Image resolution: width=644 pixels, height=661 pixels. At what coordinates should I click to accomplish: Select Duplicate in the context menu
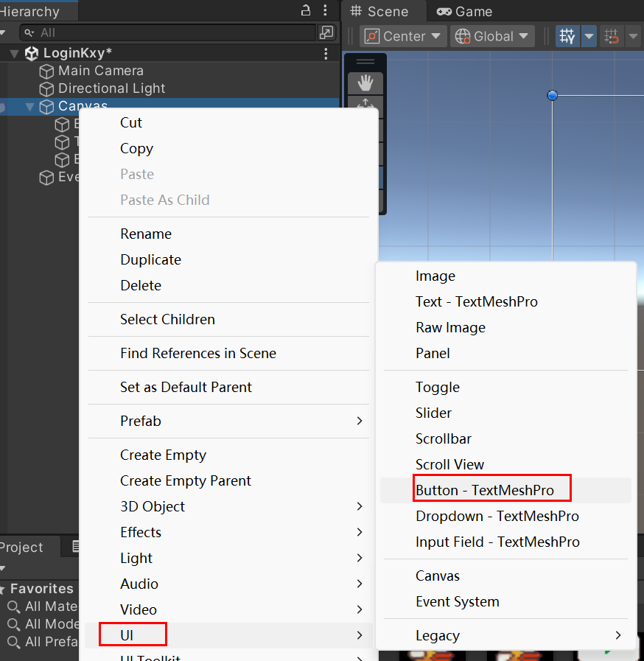150,259
